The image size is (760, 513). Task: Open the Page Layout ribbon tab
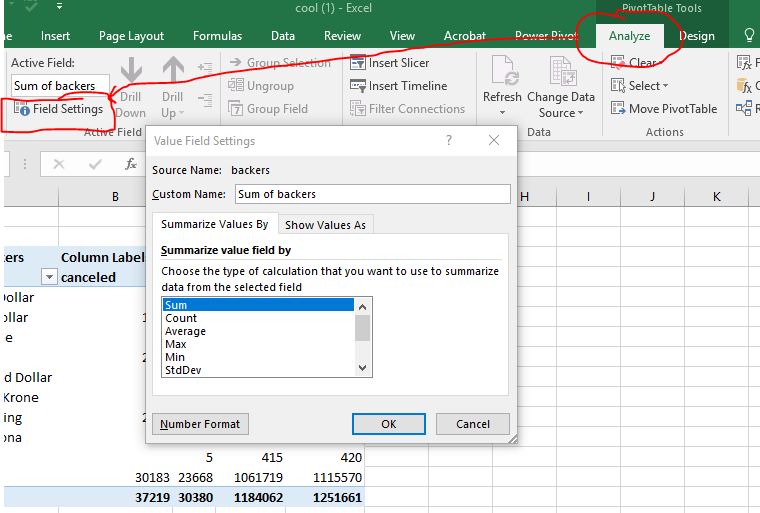[x=131, y=36]
